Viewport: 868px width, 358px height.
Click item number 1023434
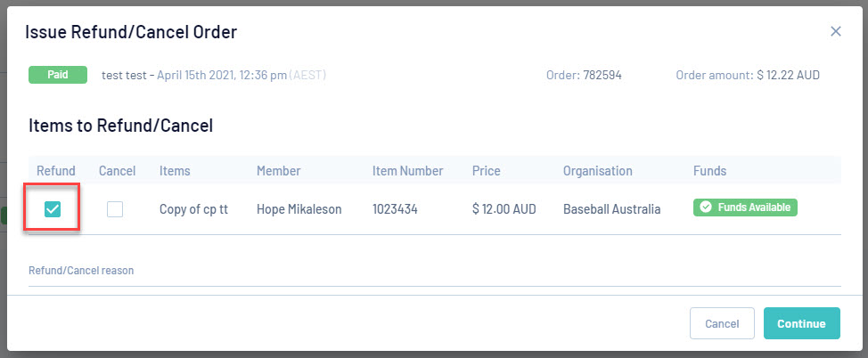pyautogui.click(x=396, y=209)
